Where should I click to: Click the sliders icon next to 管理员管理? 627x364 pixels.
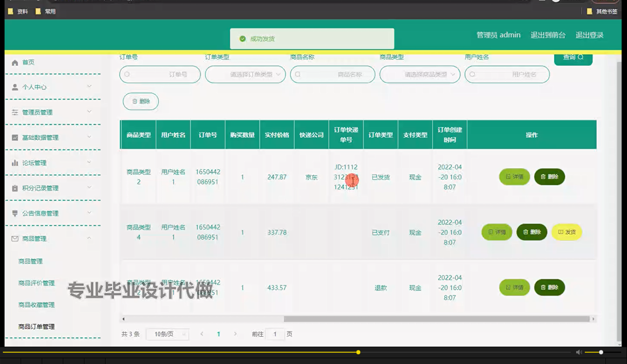point(14,112)
